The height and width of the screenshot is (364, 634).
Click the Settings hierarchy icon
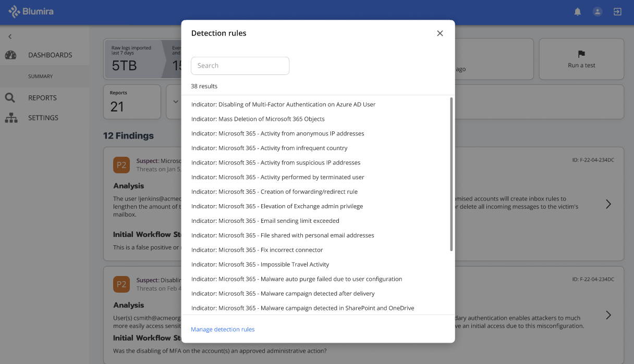click(11, 118)
